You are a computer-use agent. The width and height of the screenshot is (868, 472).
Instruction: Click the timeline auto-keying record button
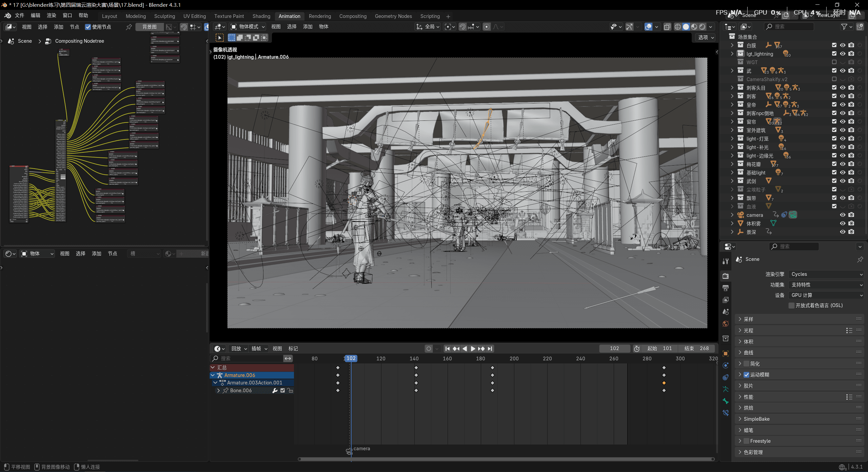point(429,348)
